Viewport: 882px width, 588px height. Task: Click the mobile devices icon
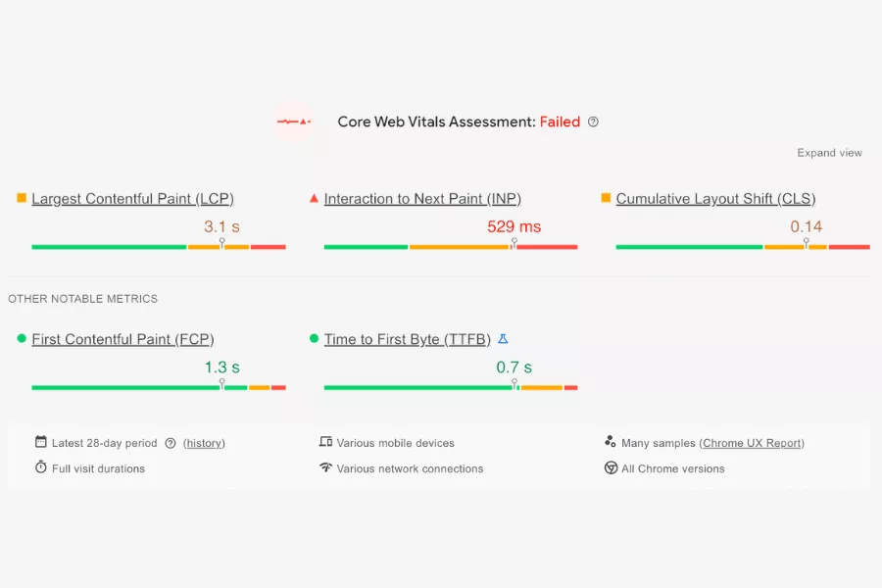click(326, 442)
